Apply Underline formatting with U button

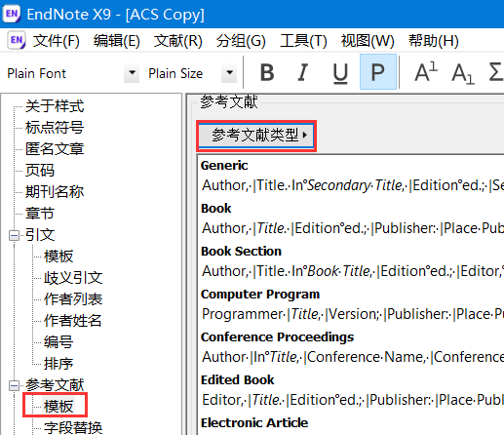coord(340,72)
